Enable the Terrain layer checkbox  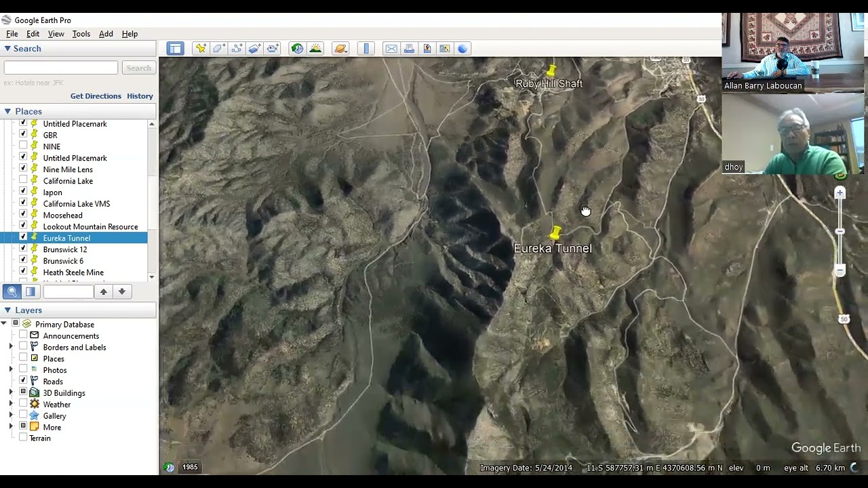[23, 438]
